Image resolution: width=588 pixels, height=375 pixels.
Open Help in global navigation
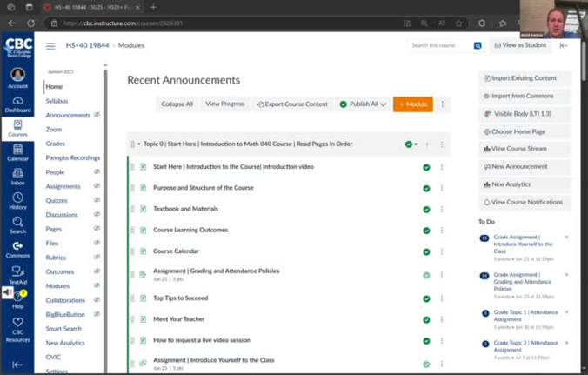(17, 301)
